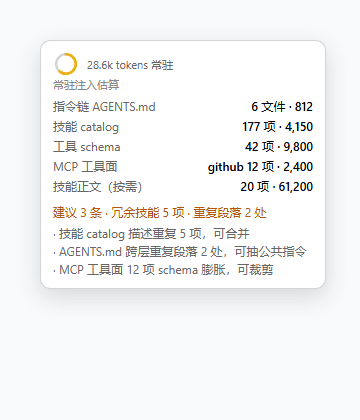This screenshot has height=420, width=360.
Task: Click the circular token usage ring icon
Action: (x=66, y=64)
